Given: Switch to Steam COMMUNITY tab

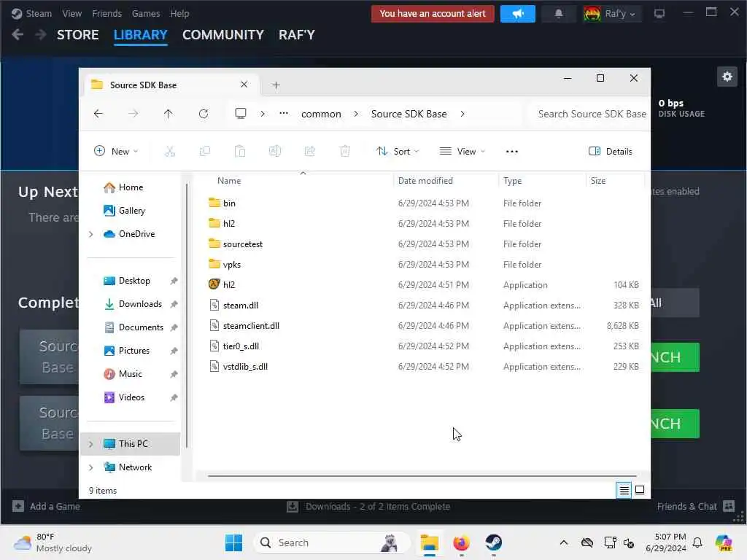Looking at the screenshot, I should [x=223, y=35].
